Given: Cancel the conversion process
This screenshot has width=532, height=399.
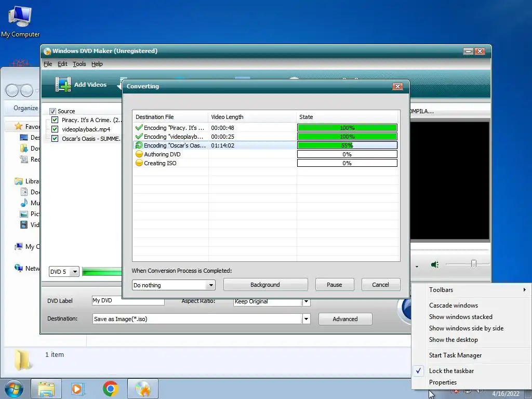Looking at the screenshot, I should [x=381, y=285].
